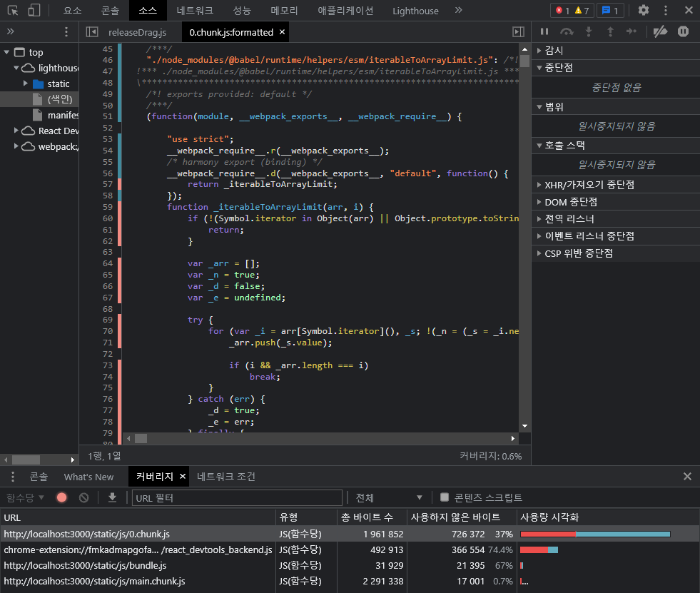Step into next function call
The image size is (700, 593).
tap(589, 31)
